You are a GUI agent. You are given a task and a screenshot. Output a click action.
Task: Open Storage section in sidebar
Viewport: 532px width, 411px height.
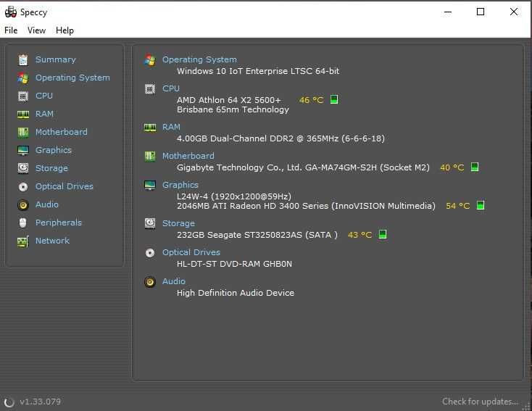pos(51,168)
